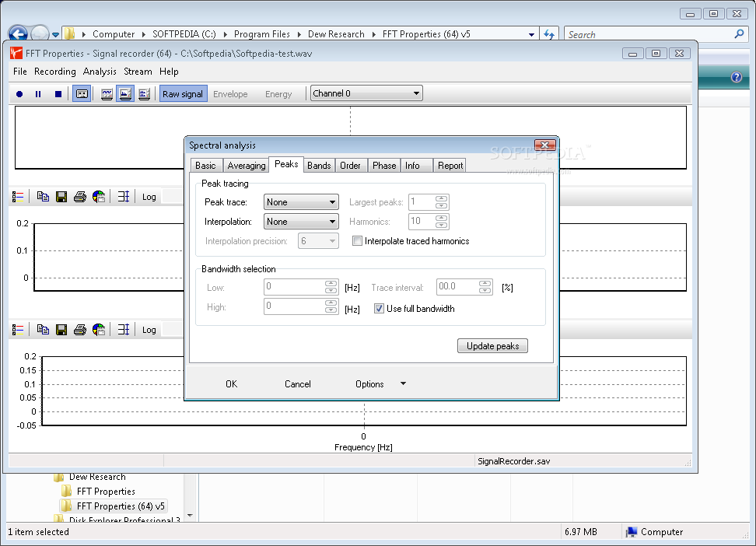
Task: Click lower chart legend list icon
Action: click(19, 330)
